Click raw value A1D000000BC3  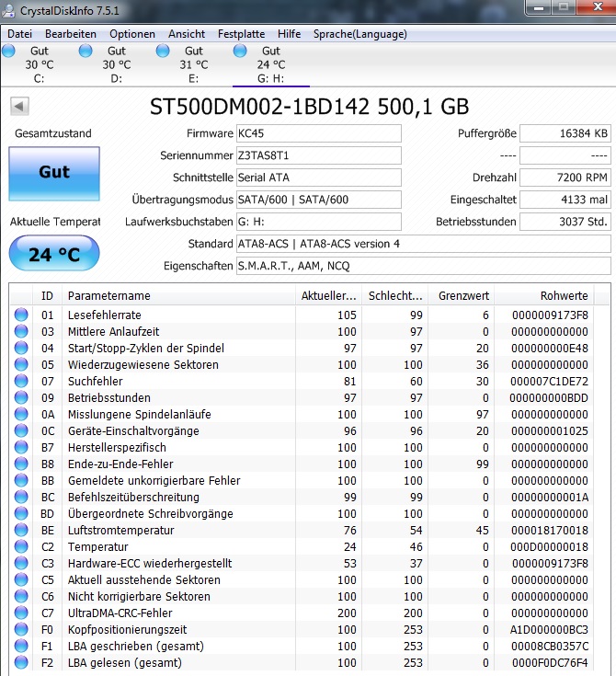click(549, 629)
